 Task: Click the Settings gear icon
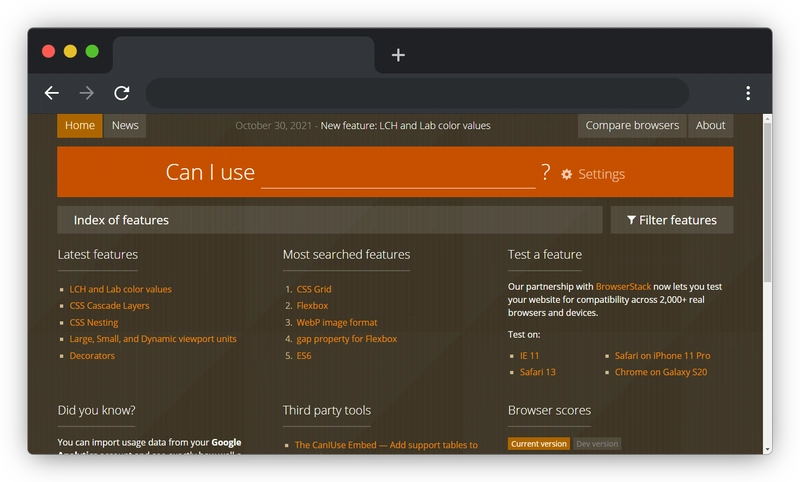point(566,174)
